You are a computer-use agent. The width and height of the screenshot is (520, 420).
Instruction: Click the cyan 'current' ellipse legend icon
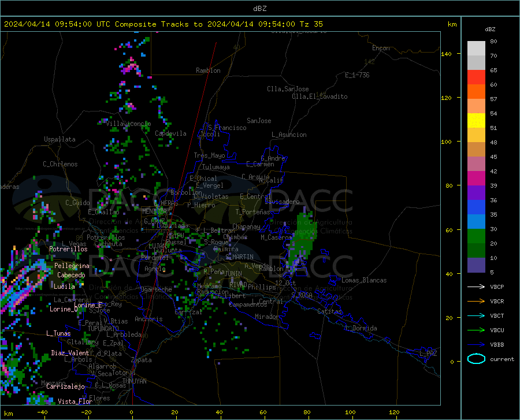click(476, 359)
